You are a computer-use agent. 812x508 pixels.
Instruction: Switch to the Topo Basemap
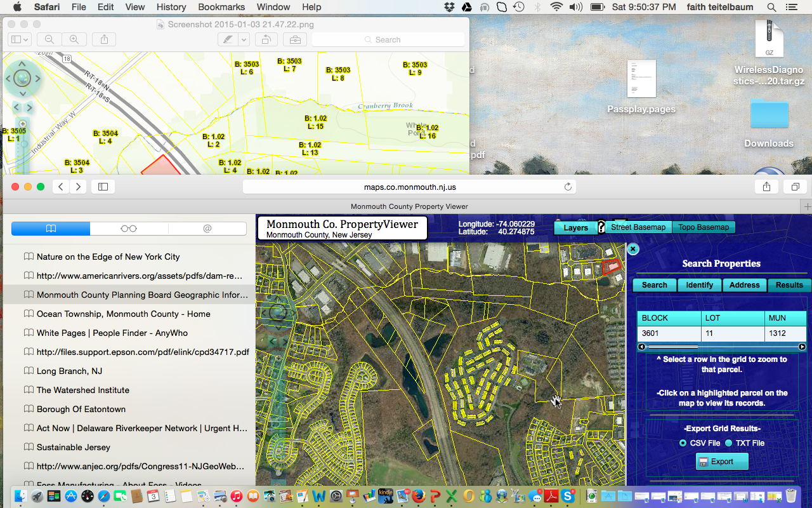[704, 227]
